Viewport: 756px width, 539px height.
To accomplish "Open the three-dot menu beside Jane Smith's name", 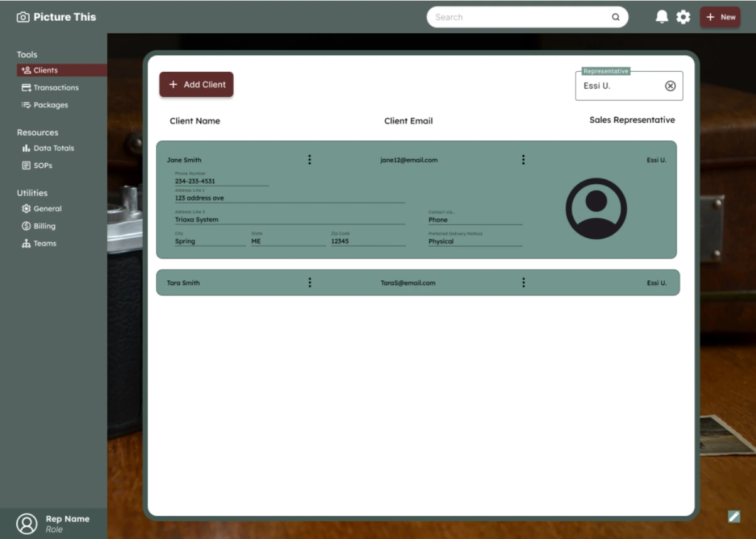I will pos(309,160).
